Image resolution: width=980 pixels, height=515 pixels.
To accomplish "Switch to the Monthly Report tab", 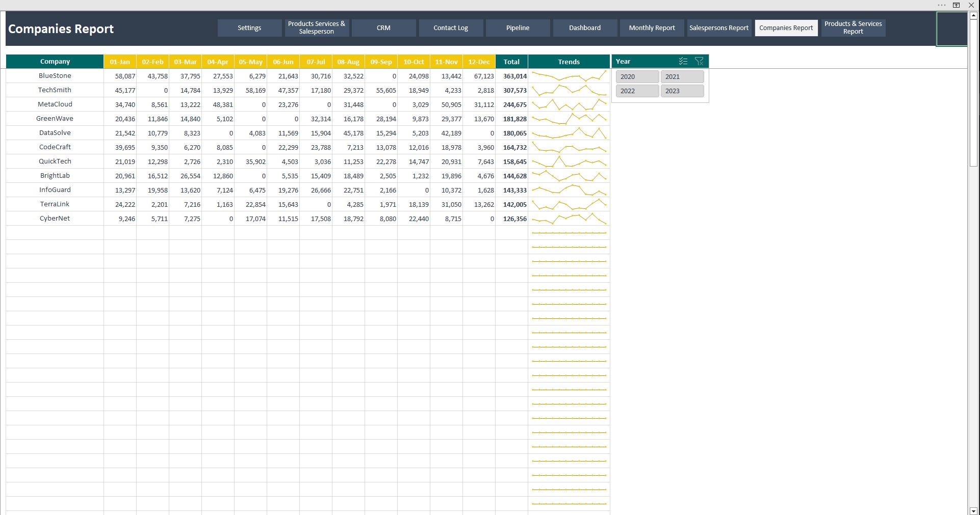I will click(652, 28).
